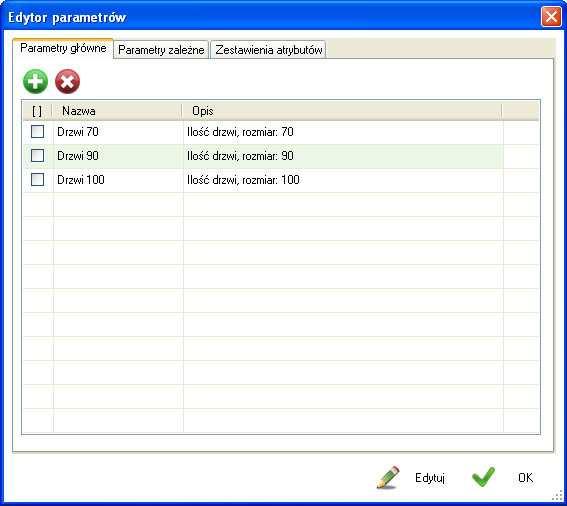Select the Drzwi 100 row name
Viewport: 567px width, 506px height.
[x=81, y=179]
